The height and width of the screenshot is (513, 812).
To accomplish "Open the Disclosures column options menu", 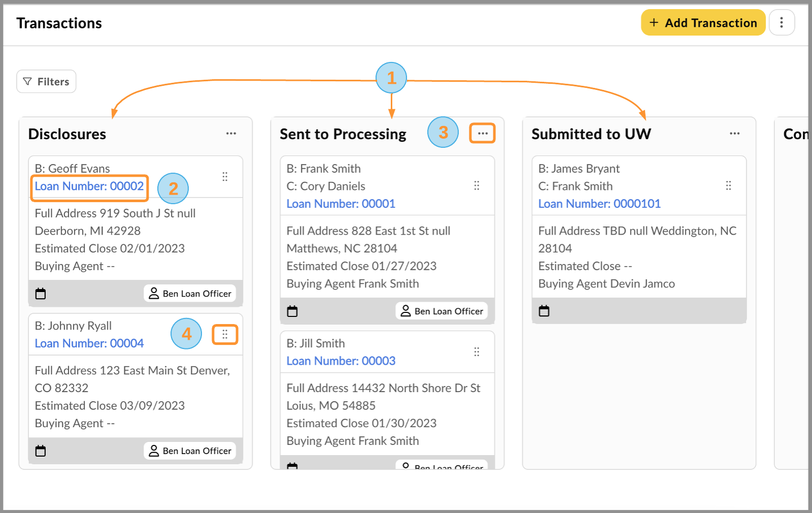I will click(x=231, y=133).
